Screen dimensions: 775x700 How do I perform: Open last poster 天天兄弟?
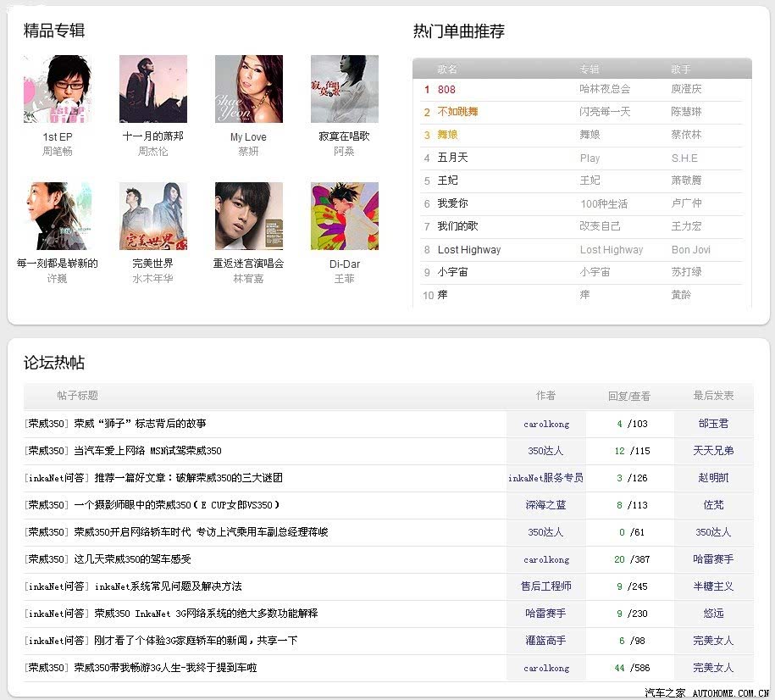click(x=714, y=451)
